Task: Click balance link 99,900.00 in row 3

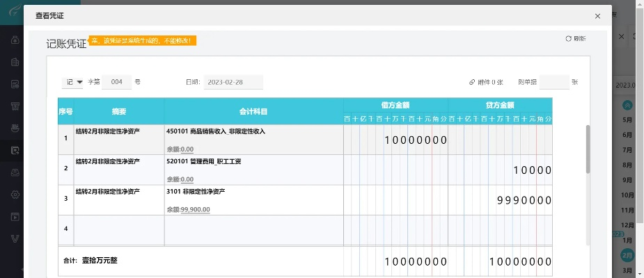Action: click(195, 209)
